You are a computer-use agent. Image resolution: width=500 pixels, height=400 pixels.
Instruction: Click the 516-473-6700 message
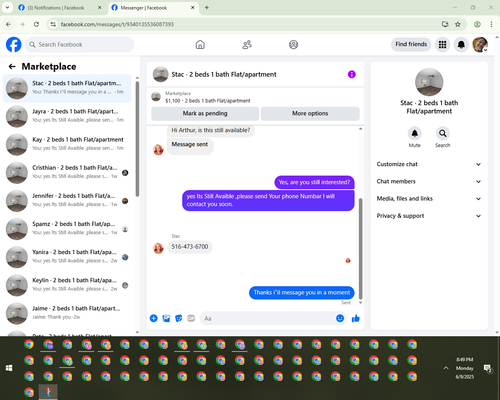190,247
